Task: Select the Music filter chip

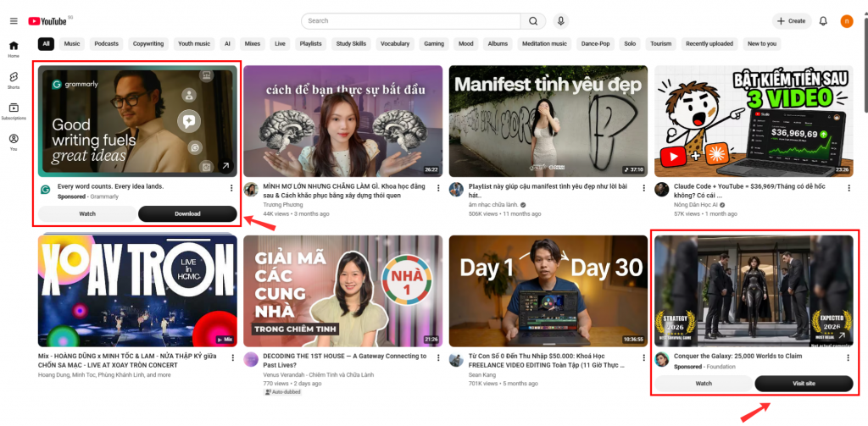Action: [x=72, y=44]
